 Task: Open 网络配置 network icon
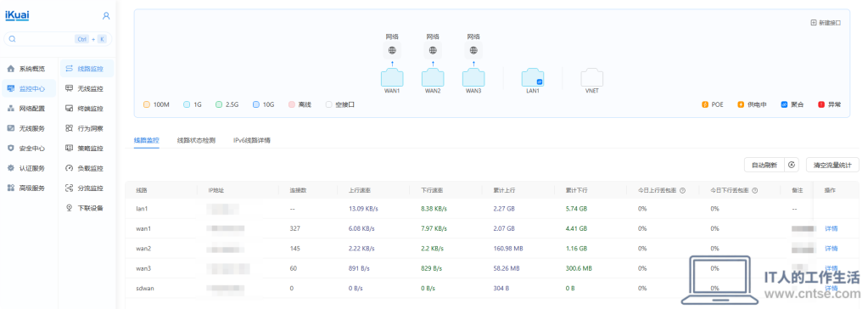[10, 109]
